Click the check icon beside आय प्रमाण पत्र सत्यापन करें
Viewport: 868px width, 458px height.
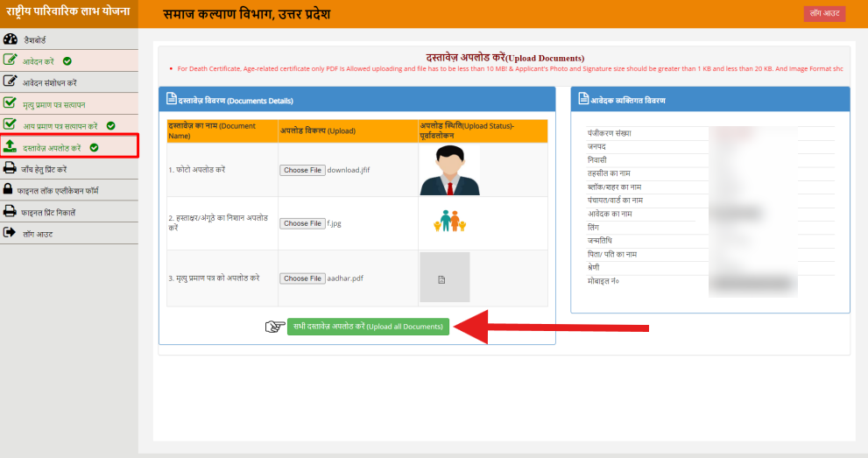click(x=10, y=124)
